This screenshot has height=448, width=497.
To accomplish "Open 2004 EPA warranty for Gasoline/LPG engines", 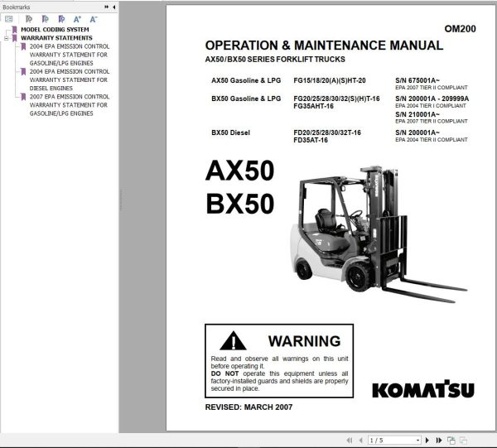I will coord(70,55).
